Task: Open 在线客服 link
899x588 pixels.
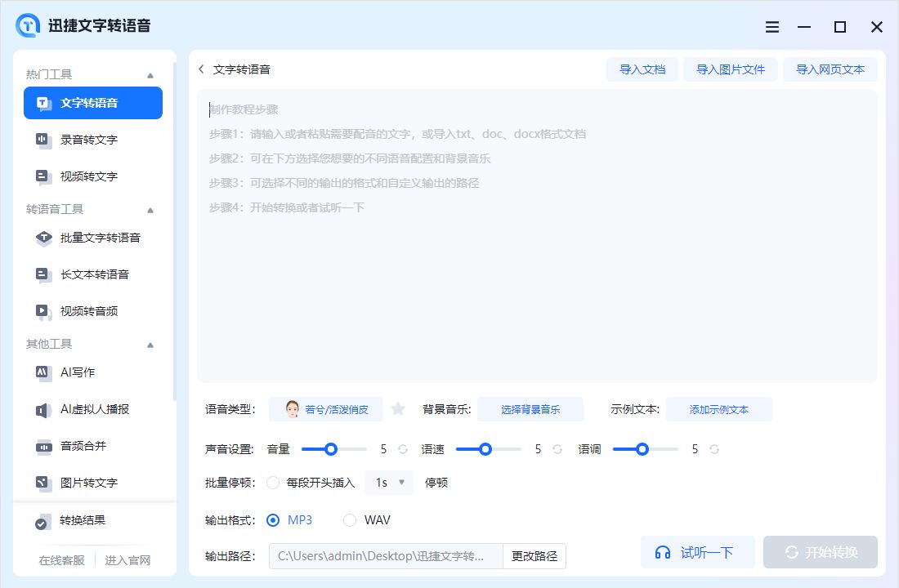Action: pos(62,560)
